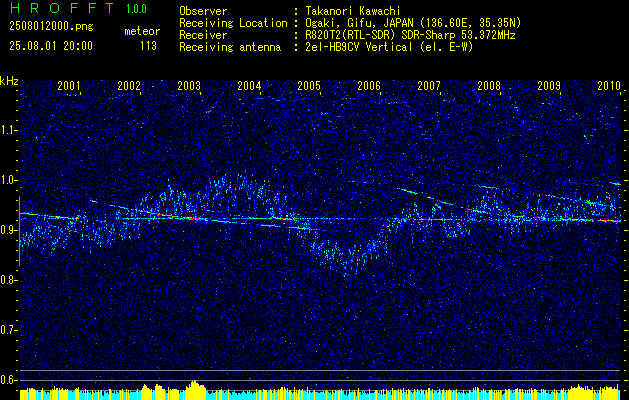
Task: Select the version number 1.0.0
Action: point(136,9)
